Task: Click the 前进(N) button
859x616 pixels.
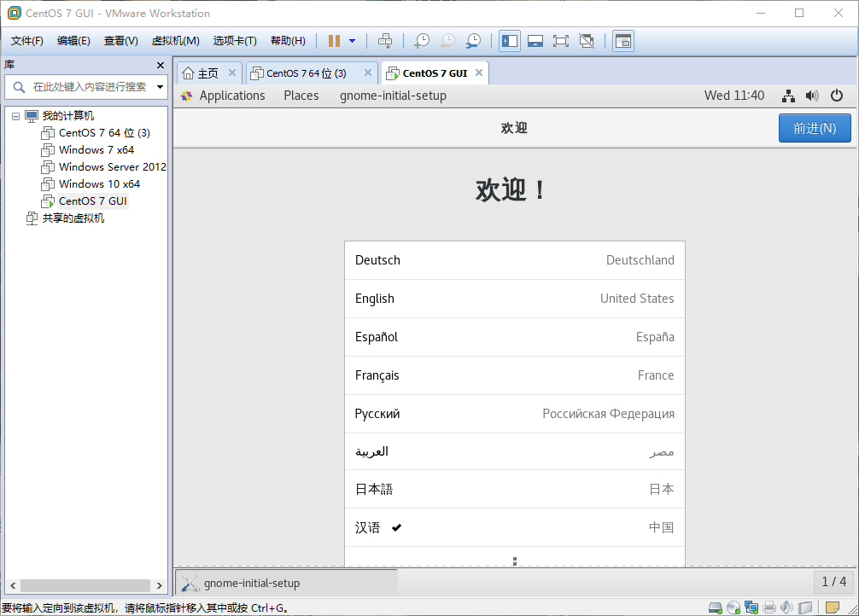Action: [x=815, y=128]
